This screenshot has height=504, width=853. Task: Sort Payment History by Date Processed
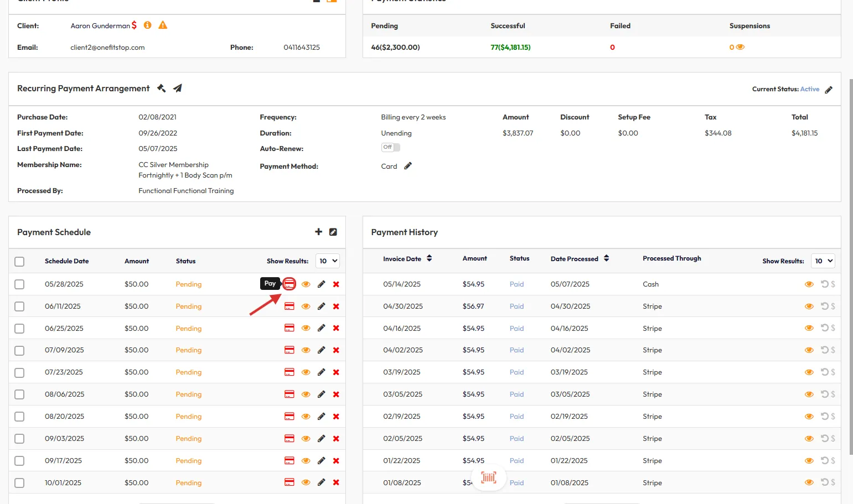tap(607, 258)
